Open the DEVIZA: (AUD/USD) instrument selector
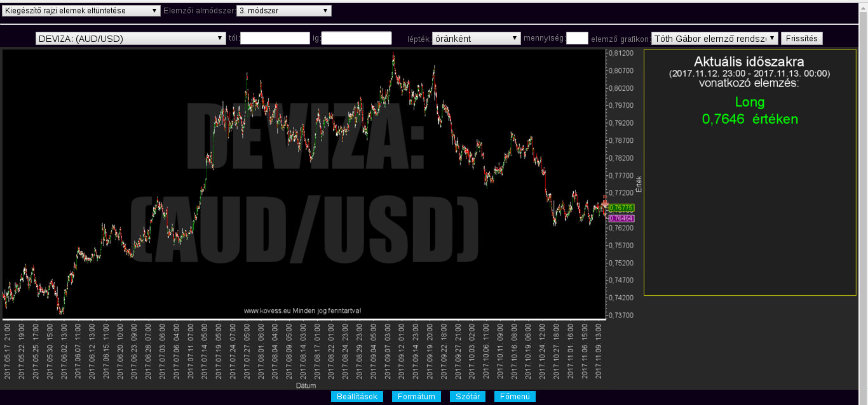The height and width of the screenshot is (405, 868). point(131,39)
